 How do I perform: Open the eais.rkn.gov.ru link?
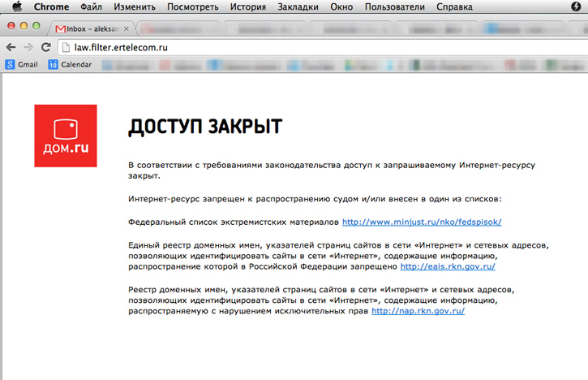click(448, 266)
